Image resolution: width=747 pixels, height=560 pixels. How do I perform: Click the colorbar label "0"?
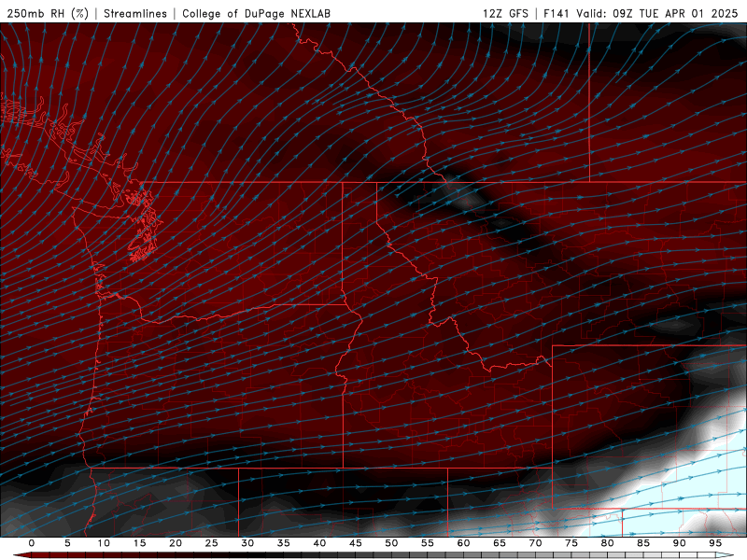[32, 543]
